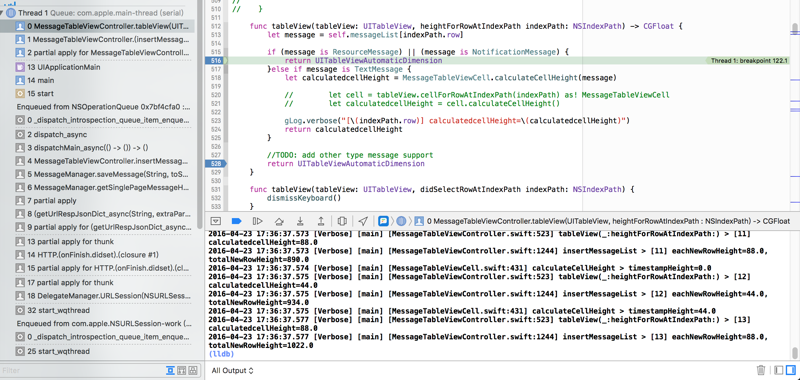
Task: Select frame 5 MessageManager.saveMessage
Action: pyautogui.click(x=97, y=174)
